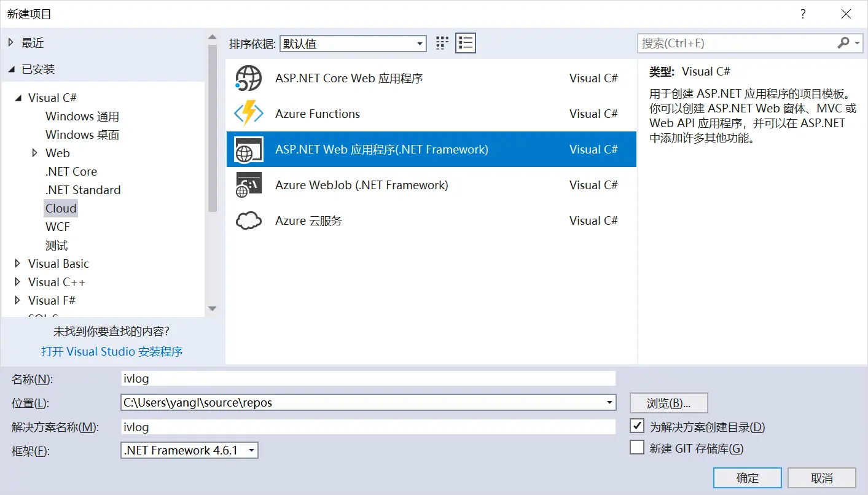
Task: Click the Azure Functions lightning bolt icon
Action: coord(249,114)
